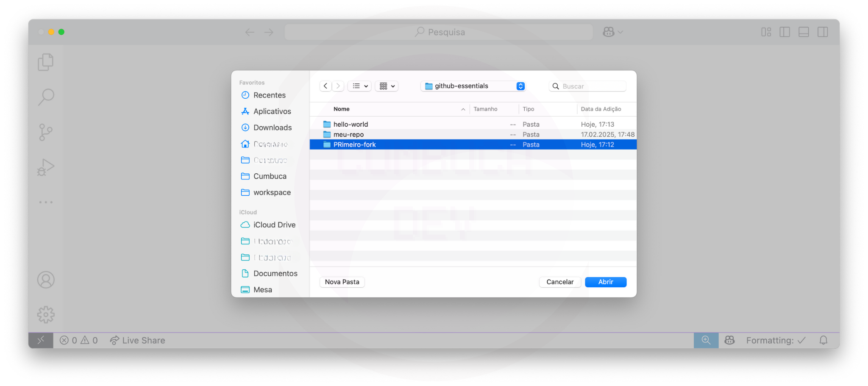Screen dimensions: 868x386
Task: Toggle the bottom panel layout icon
Action: point(804,32)
